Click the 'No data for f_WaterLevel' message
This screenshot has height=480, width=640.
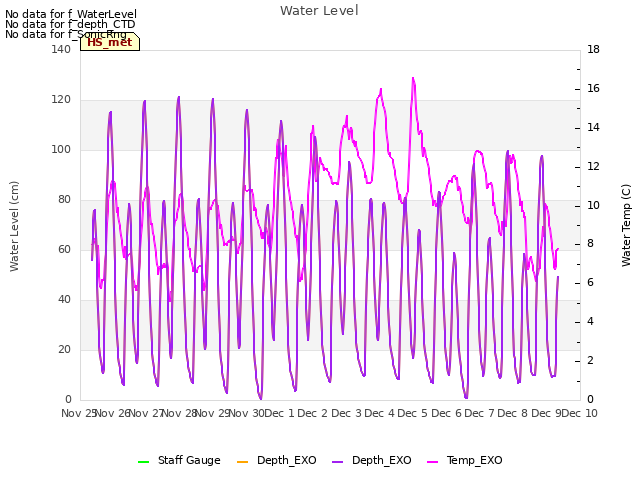coord(71,14)
